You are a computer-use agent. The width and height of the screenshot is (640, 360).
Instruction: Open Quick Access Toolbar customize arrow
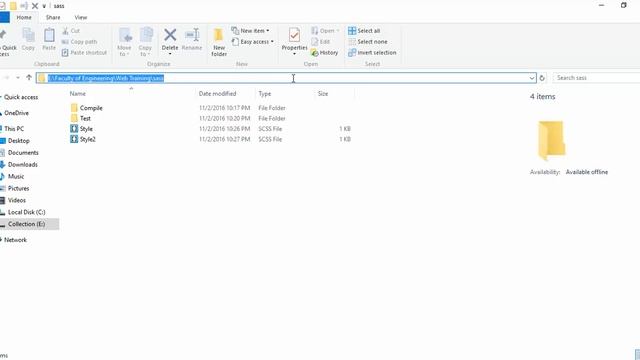tap(44, 6)
